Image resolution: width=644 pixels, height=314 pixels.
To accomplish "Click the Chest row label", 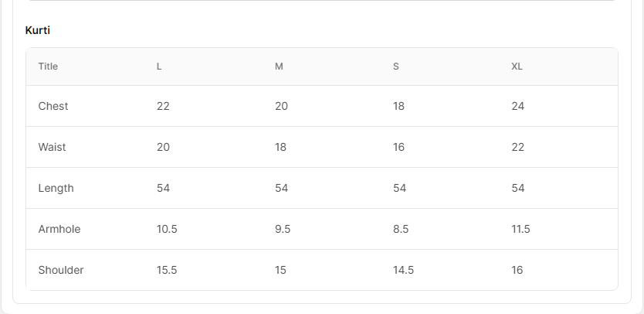I will tap(53, 106).
